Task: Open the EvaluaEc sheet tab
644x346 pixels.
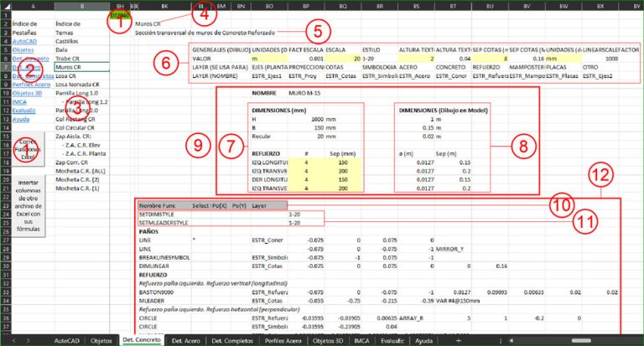Action: tap(392, 341)
